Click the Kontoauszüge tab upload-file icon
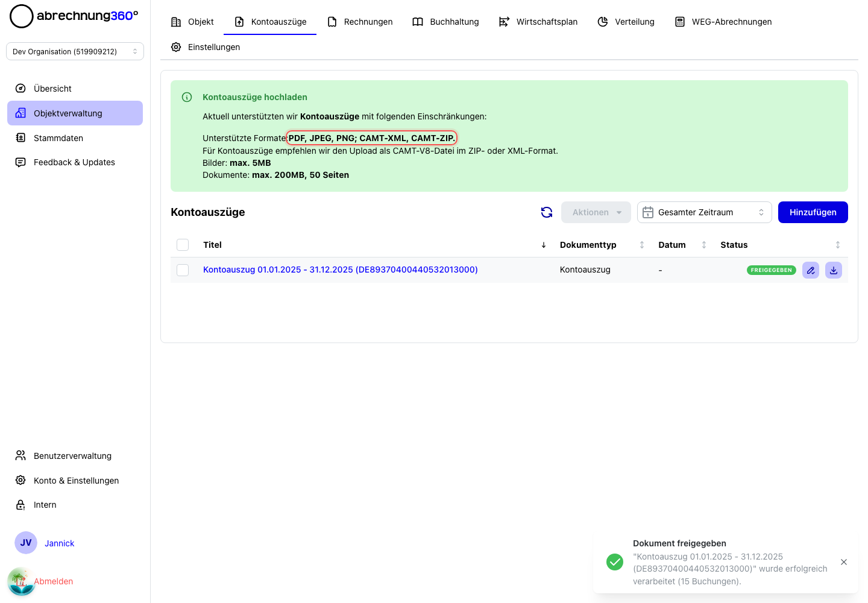868x603 pixels. coord(239,22)
